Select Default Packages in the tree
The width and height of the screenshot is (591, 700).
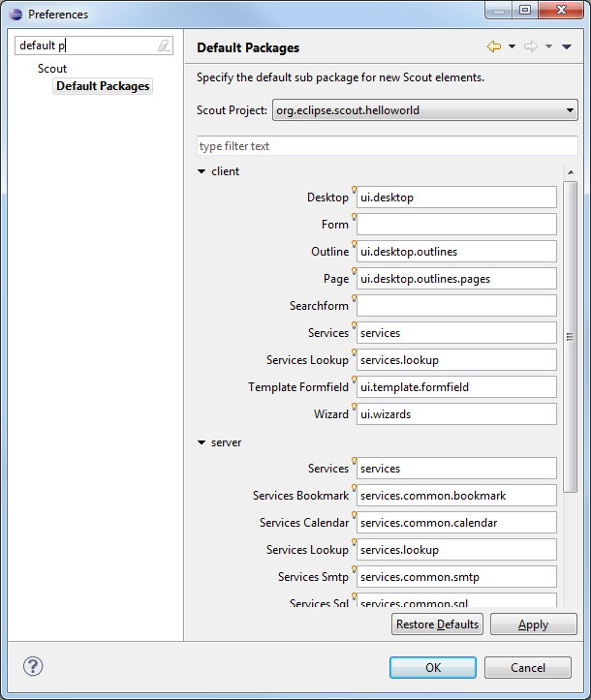pyautogui.click(x=103, y=86)
